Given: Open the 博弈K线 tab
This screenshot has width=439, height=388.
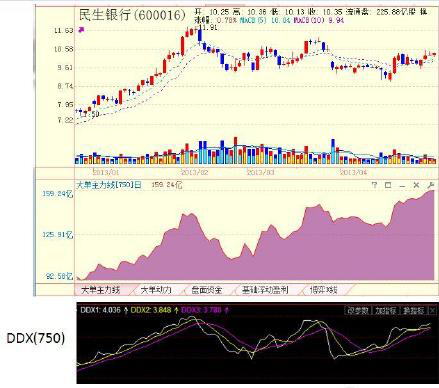Looking at the screenshot, I should coord(323,290).
